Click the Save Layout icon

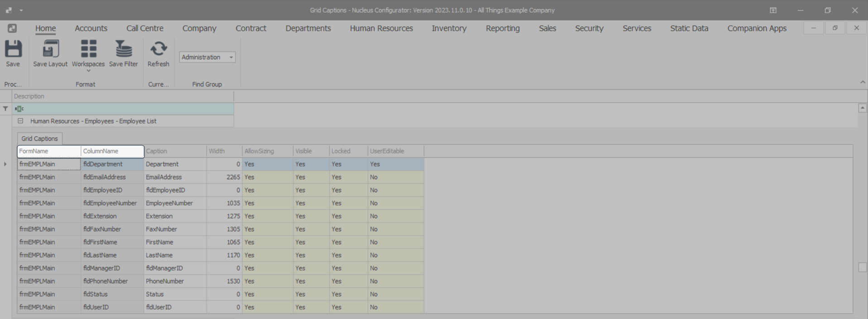click(50, 49)
